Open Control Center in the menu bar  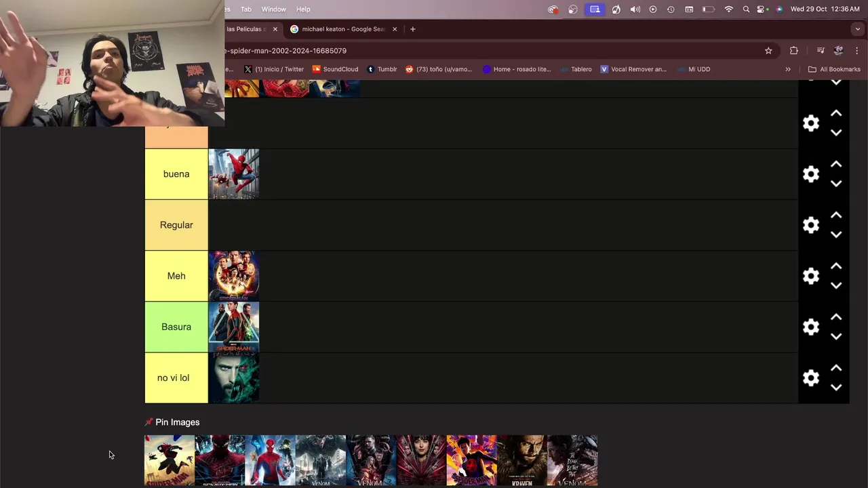coord(762,9)
